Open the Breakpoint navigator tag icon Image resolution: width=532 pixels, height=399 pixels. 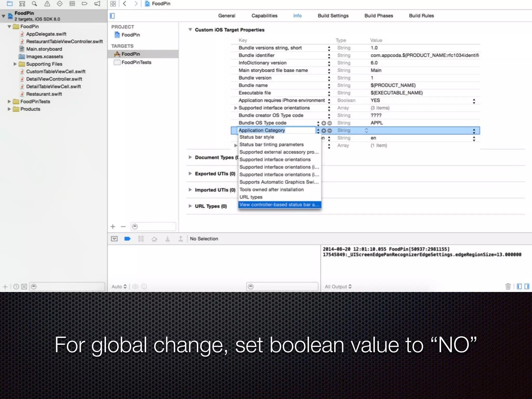(84, 4)
